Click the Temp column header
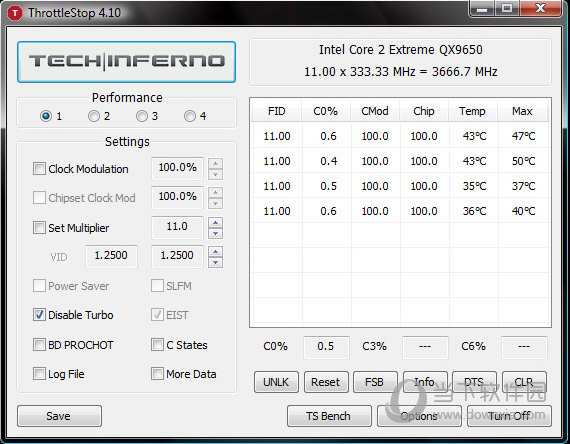Viewport: 570px width, 444px height. click(473, 111)
